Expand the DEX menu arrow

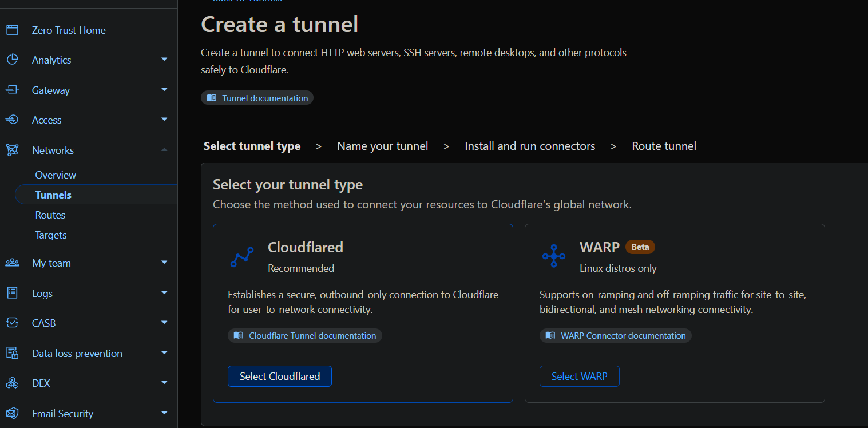click(x=164, y=383)
